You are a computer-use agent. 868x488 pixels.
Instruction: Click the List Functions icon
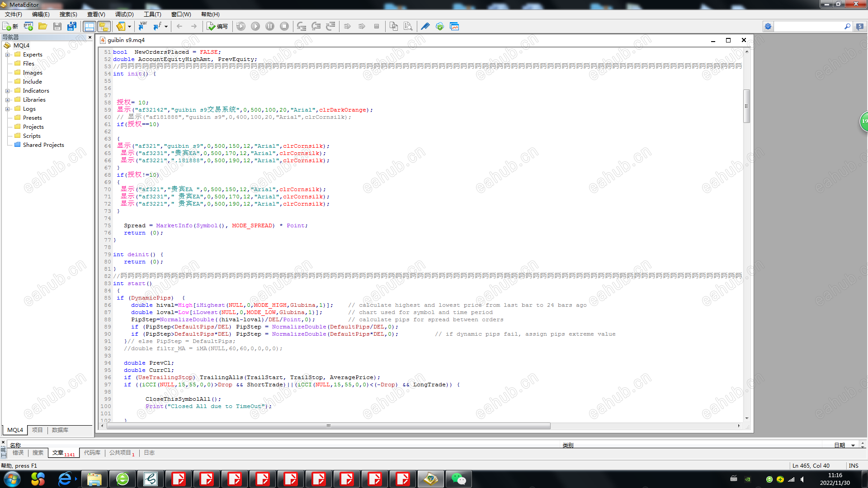pos(157,26)
